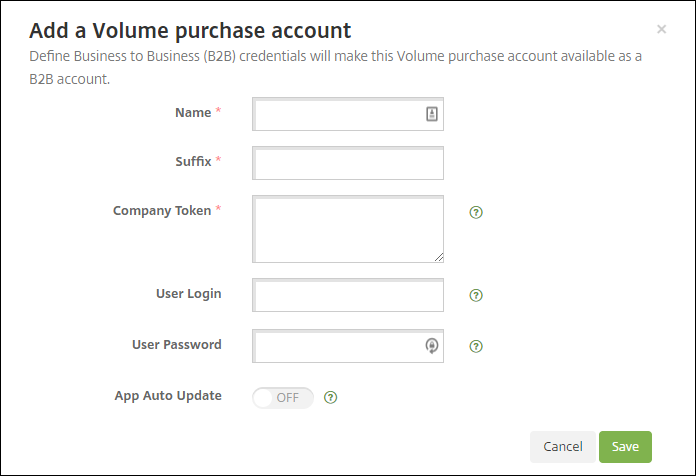Viewport: 696px width, 476px height.
Task: Select the Company Token text area
Action: pos(347,229)
